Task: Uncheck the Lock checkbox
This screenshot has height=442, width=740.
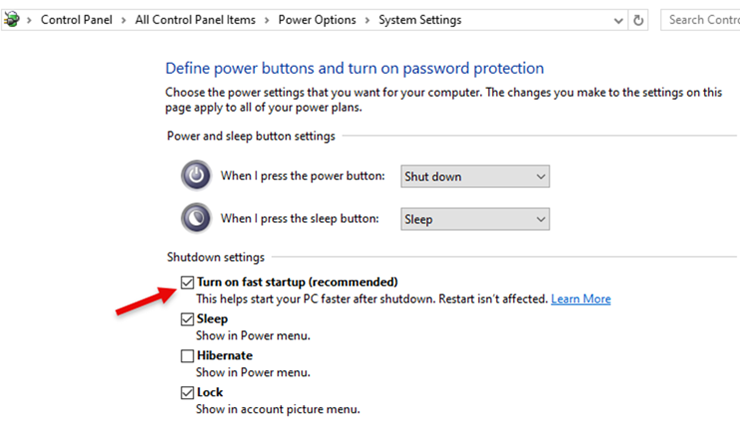Action: click(188, 393)
